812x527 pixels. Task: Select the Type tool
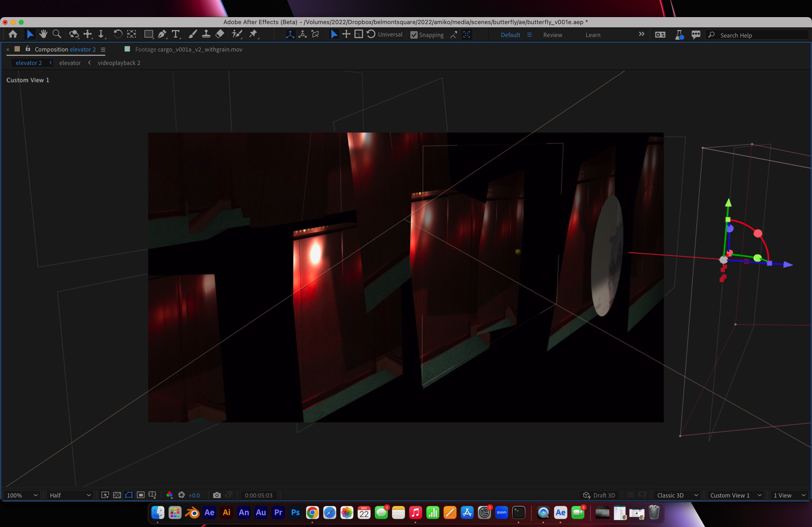pos(175,34)
